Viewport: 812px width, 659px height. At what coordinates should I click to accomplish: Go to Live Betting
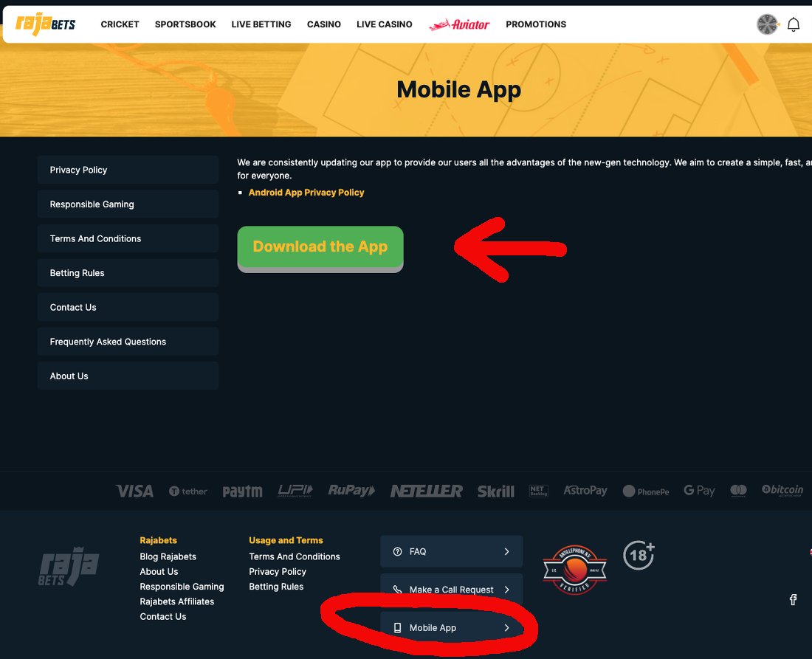click(x=261, y=24)
